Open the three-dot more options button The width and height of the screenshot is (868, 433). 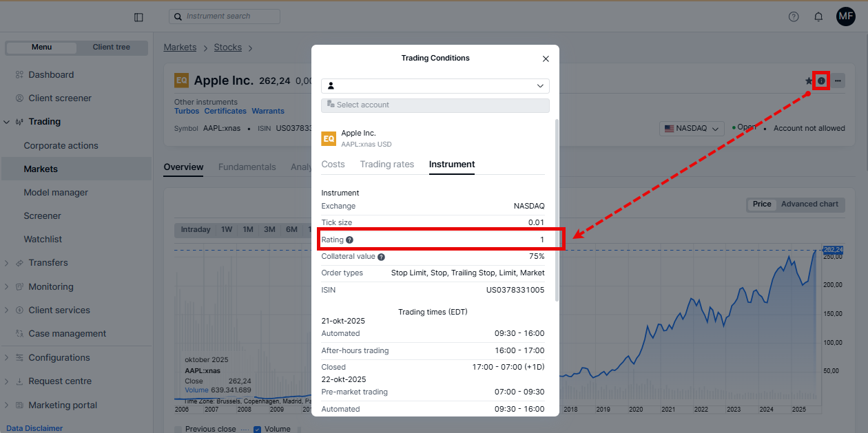[838, 81]
